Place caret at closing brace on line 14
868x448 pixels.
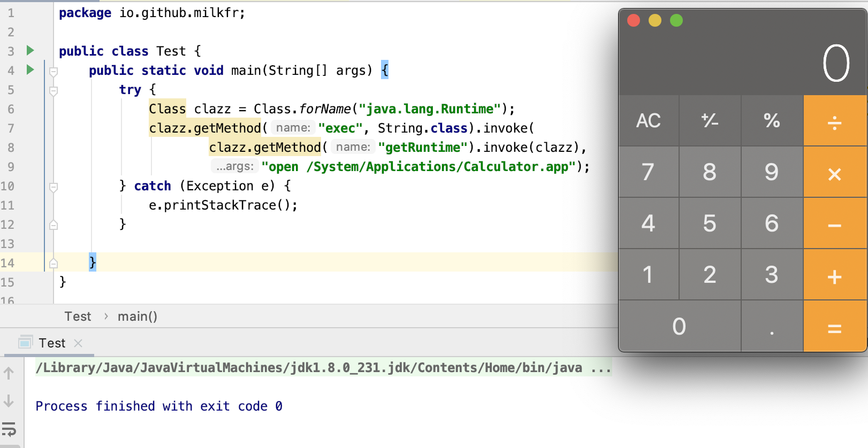click(x=93, y=262)
